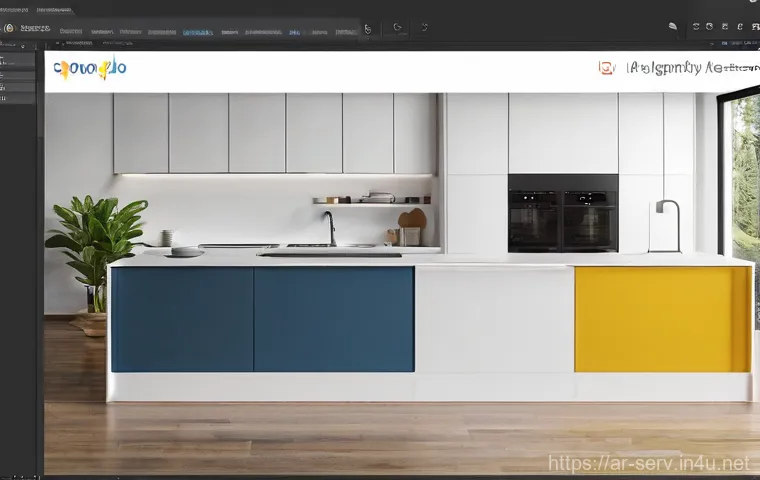The height and width of the screenshot is (480, 760).
Task: Click the header text next to the camera icon
Action: 690,68
